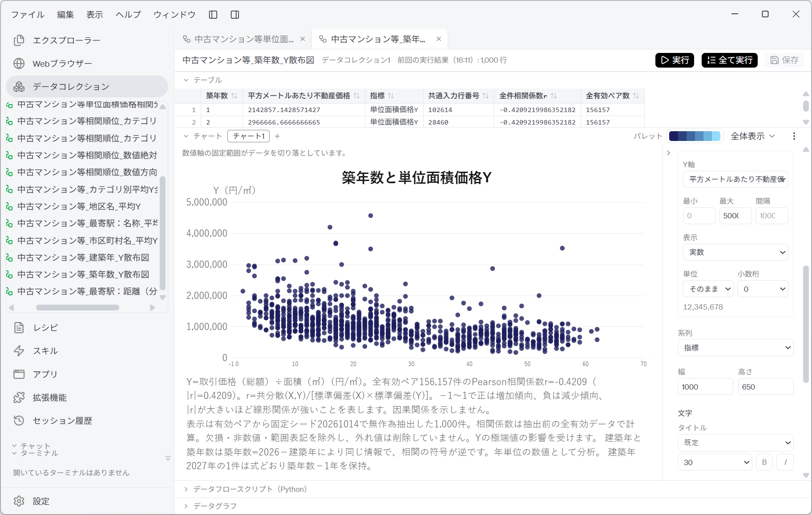Screen dimensions: 812x515
Task: Toggle the left sidebar layout icon
Action: click(x=213, y=15)
